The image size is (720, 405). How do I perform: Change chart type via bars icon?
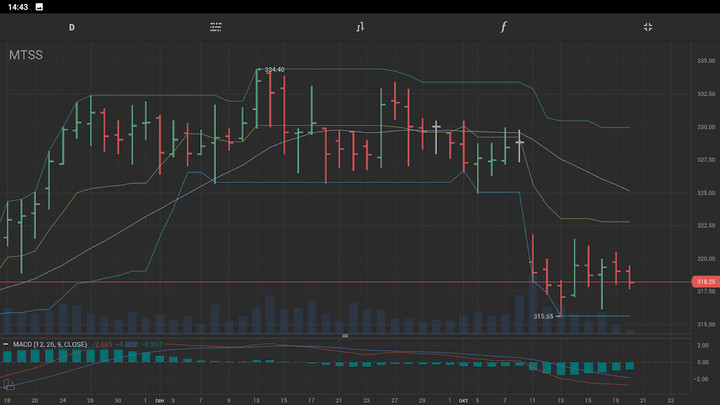(x=360, y=27)
